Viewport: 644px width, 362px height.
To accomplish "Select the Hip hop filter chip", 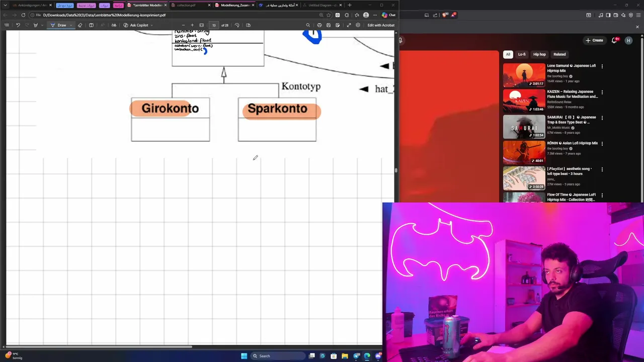I will 539,54.
